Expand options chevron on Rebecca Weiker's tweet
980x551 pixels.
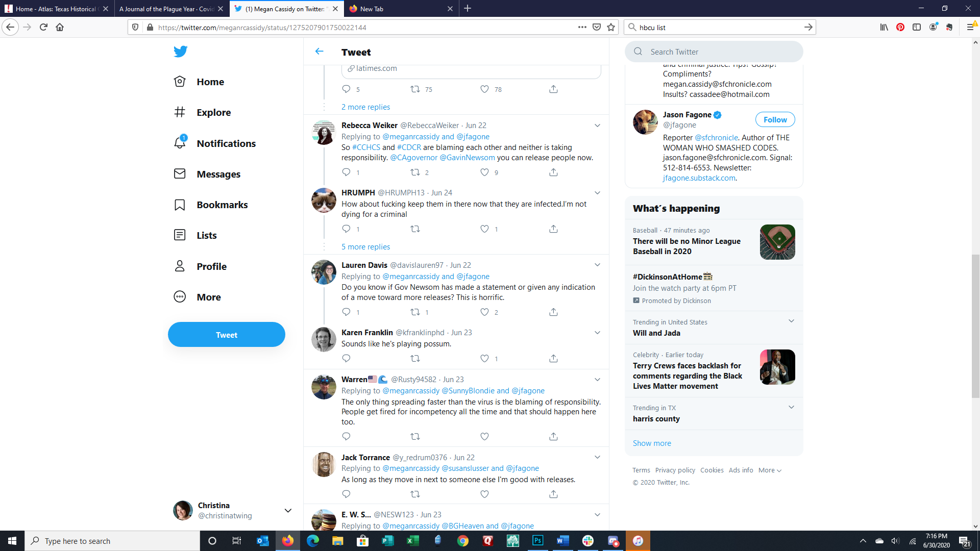tap(597, 126)
